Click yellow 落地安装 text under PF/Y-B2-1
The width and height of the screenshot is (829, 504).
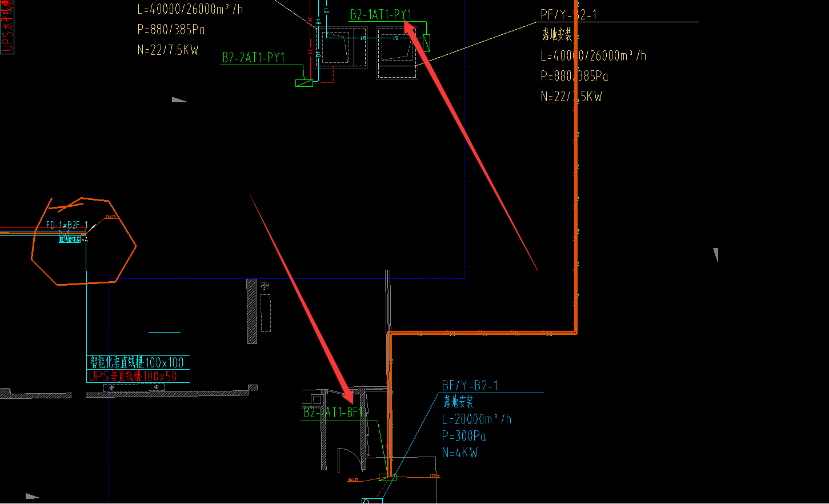(557, 35)
